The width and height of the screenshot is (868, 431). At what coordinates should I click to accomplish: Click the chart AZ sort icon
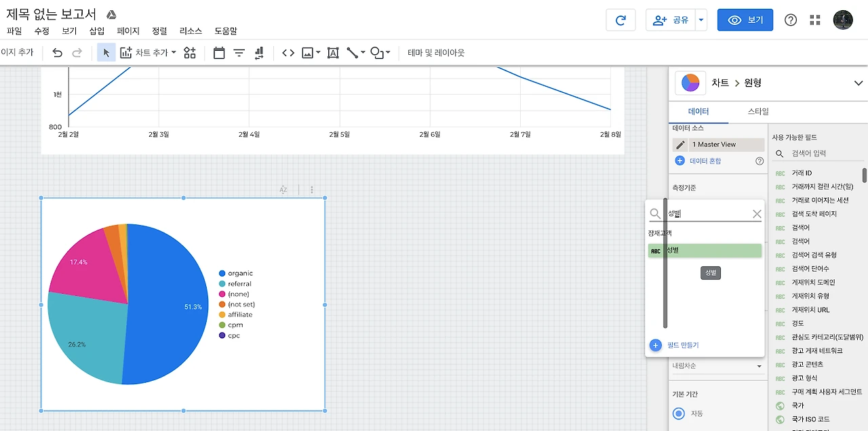tap(283, 190)
